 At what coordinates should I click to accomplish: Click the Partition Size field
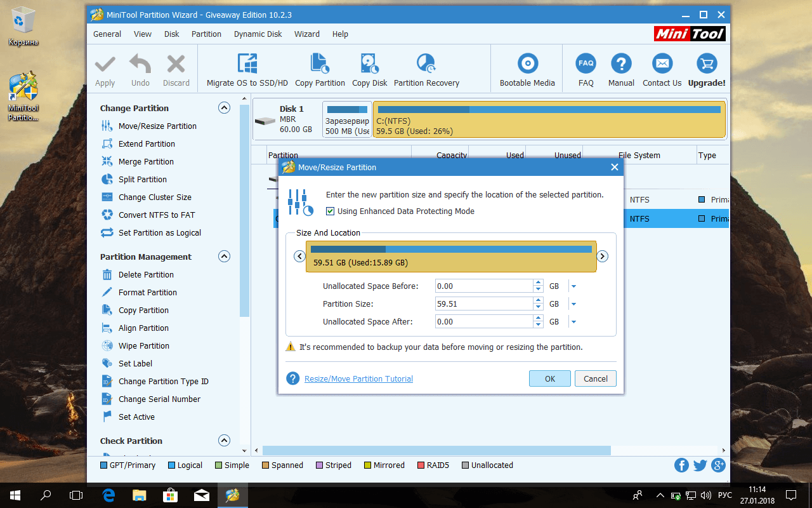pyautogui.click(x=483, y=304)
